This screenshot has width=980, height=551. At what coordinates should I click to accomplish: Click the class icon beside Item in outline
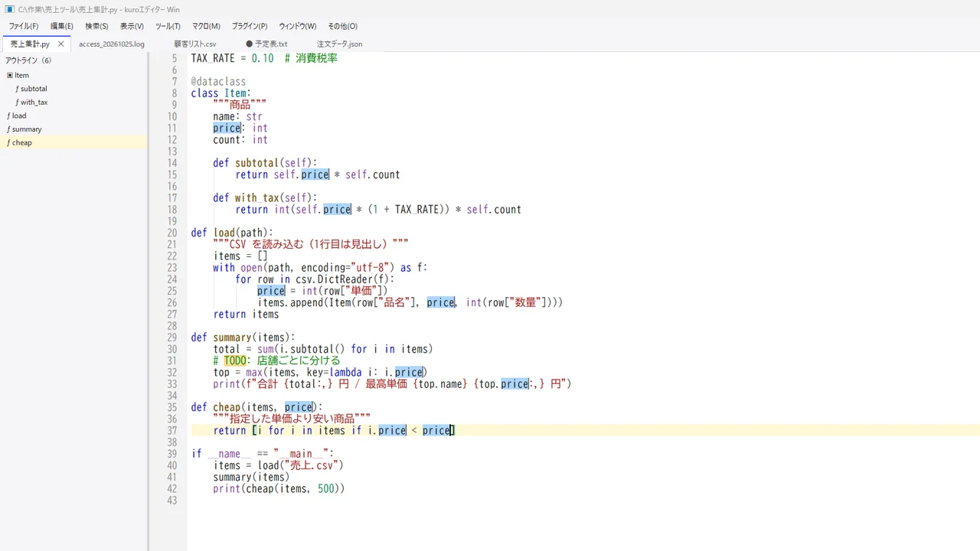[x=10, y=76]
